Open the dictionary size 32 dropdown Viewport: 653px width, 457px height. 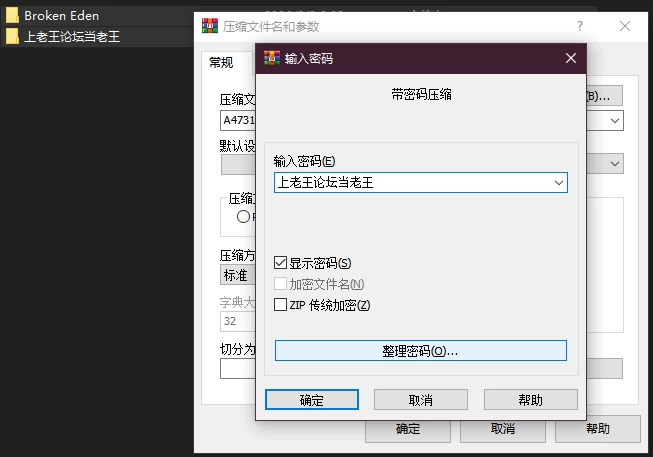(238, 321)
